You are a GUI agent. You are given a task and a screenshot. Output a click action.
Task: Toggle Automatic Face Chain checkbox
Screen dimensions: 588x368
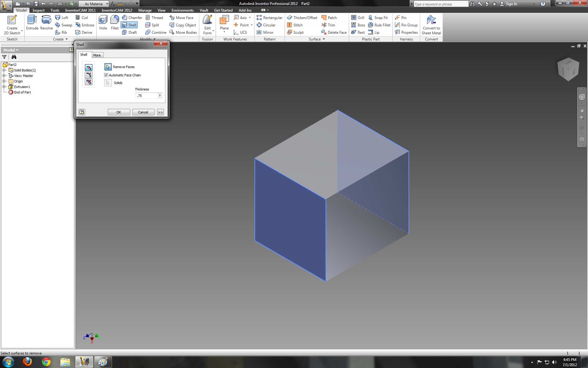tap(106, 75)
